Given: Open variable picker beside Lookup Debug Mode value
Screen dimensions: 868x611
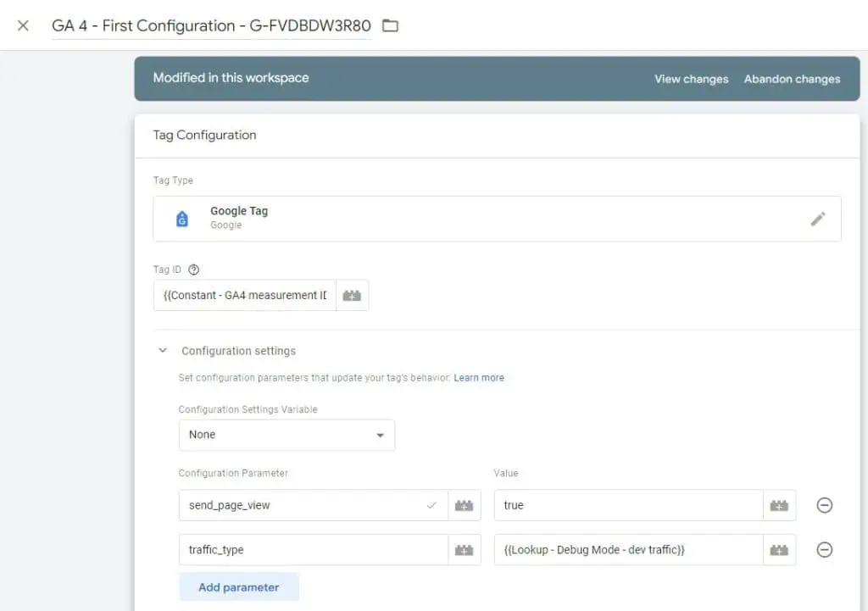Looking at the screenshot, I should coord(778,549).
